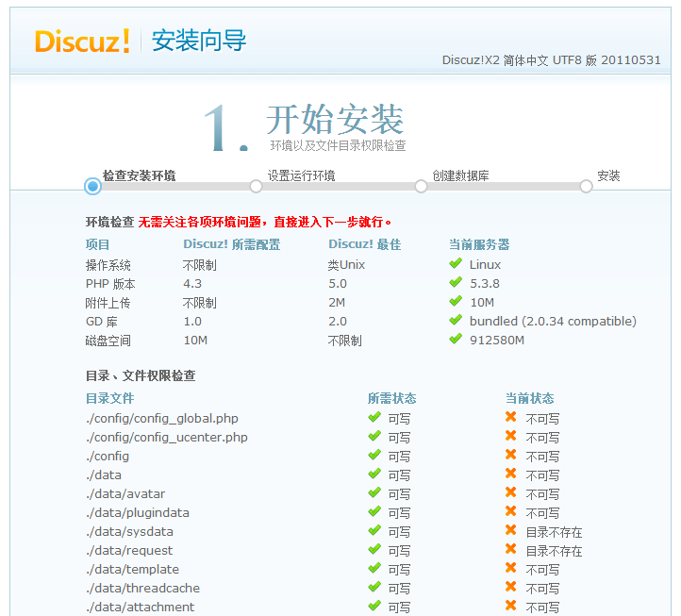Viewport: 681px width, 616px height.
Task: Click column header 当前状态
Action: pyautogui.click(x=530, y=398)
